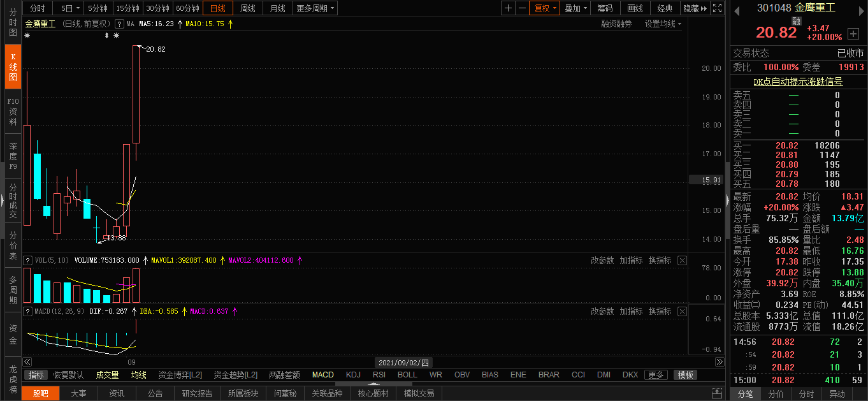Open 多周期 multi-period sidebar section
This screenshot has height=401, width=868.
pos(13,290)
